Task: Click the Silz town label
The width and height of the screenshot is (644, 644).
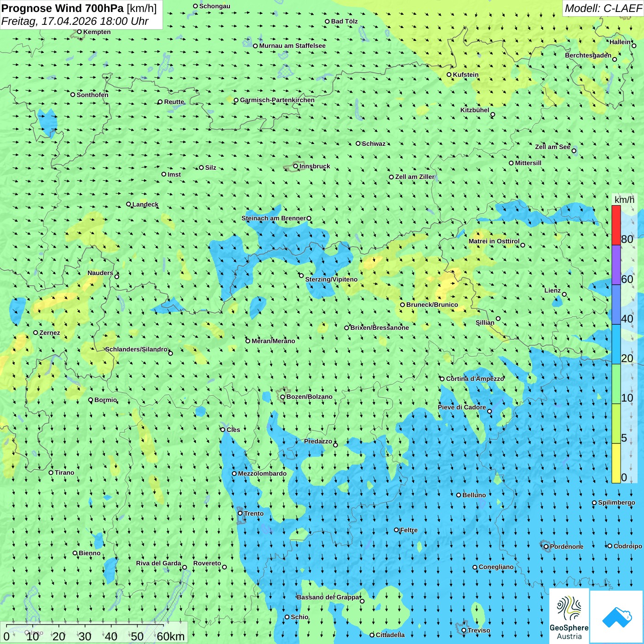Action: [x=211, y=167]
